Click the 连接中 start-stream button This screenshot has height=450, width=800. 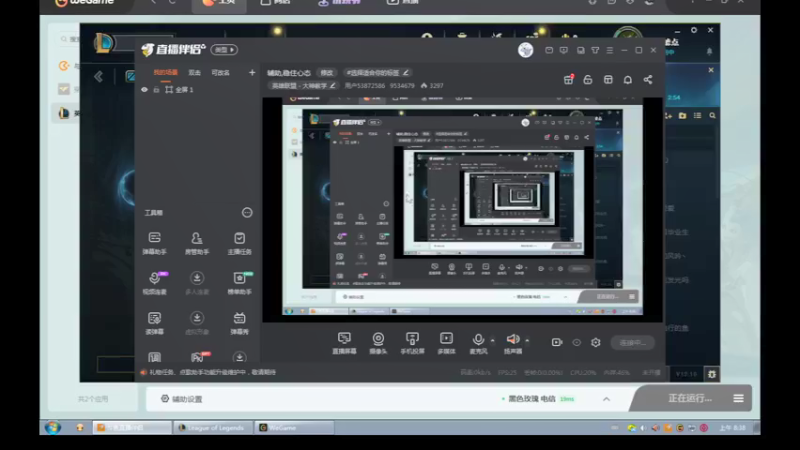633,342
